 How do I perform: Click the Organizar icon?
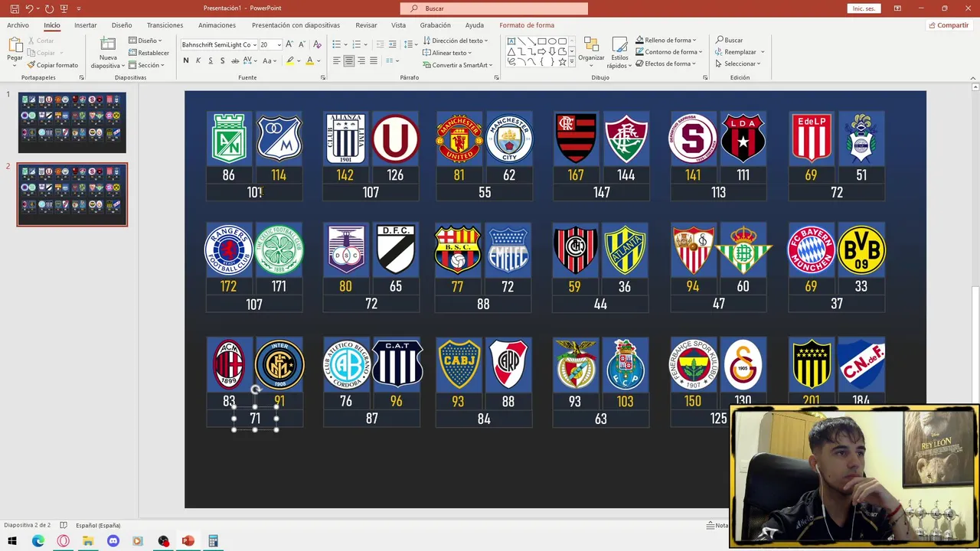pos(591,44)
